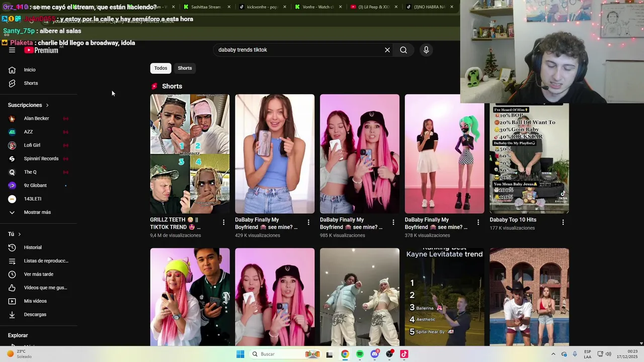The width and height of the screenshot is (644, 362).
Task: Select the Shorts filter chip
Action: tap(185, 68)
